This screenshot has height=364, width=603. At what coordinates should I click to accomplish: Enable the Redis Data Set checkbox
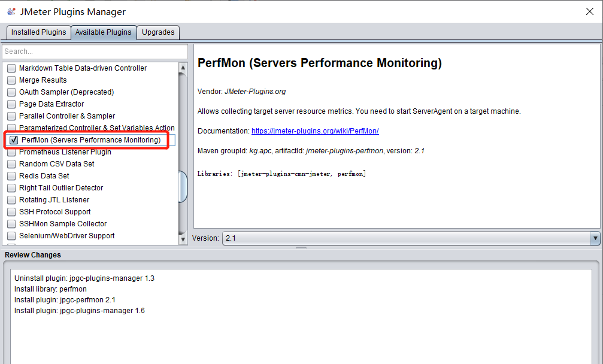pos(11,176)
